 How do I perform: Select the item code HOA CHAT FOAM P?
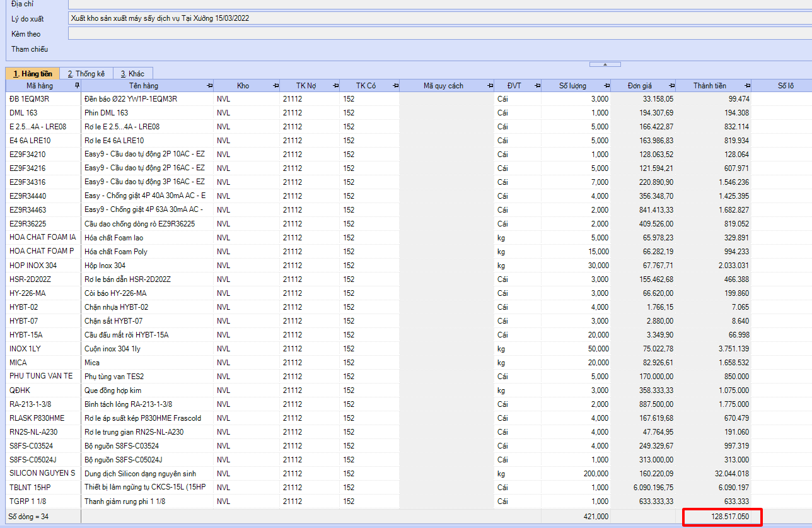pos(42,252)
